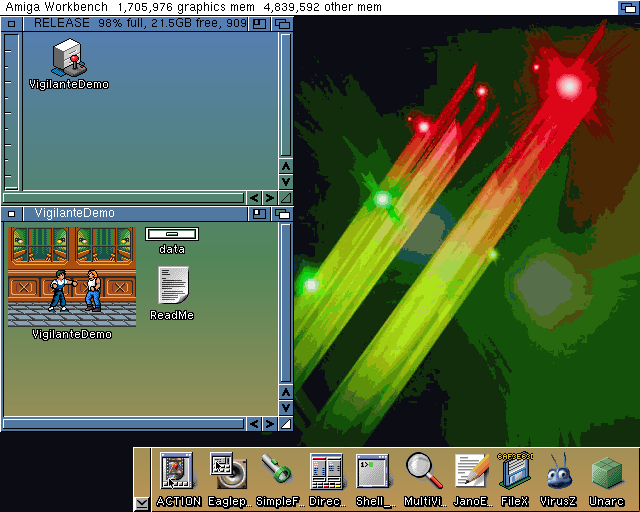This screenshot has height=512, width=640.
Task: Click RELEASE window size gadget
Action: coord(286,198)
